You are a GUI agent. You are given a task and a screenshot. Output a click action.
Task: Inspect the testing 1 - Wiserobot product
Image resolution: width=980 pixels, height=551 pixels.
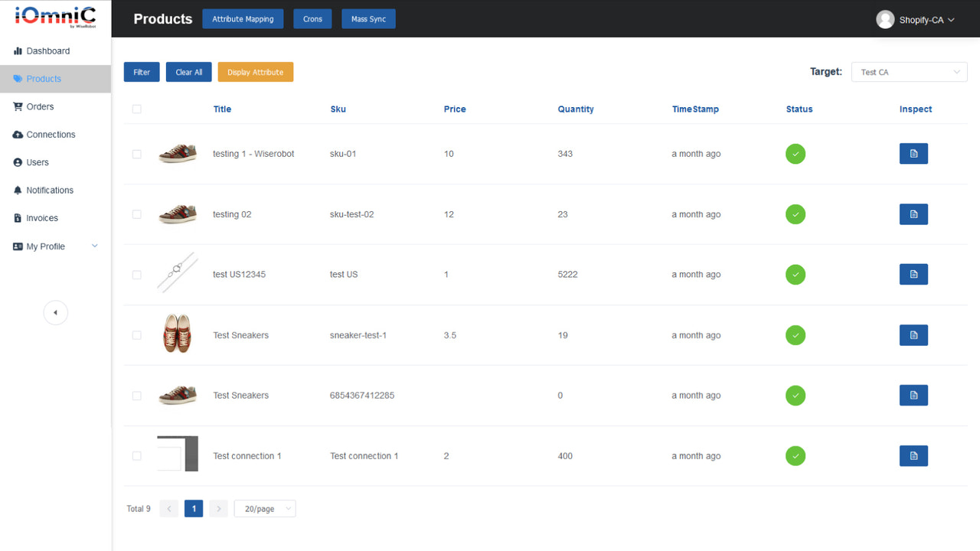913,154
